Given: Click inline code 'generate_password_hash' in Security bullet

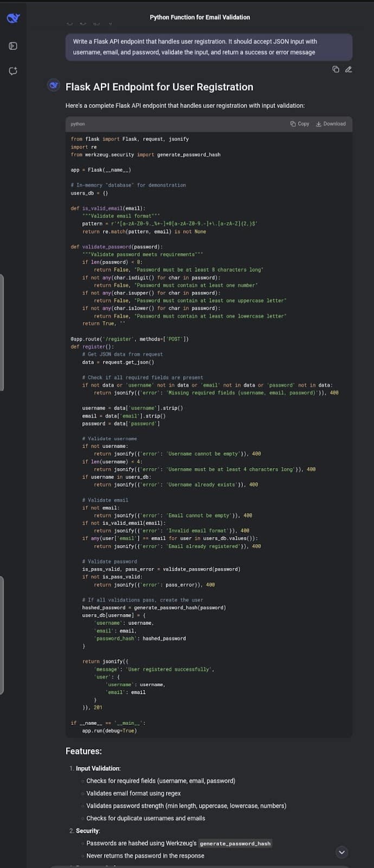Looking at the screenshot, I should click(x=235, y=844).
